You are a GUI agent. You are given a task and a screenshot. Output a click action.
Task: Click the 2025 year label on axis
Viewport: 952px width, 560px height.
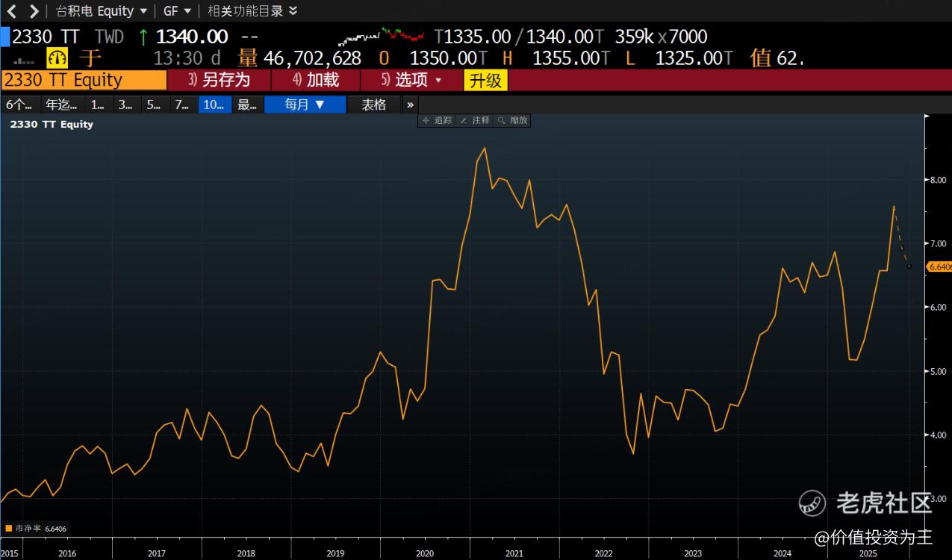(868, 553)
